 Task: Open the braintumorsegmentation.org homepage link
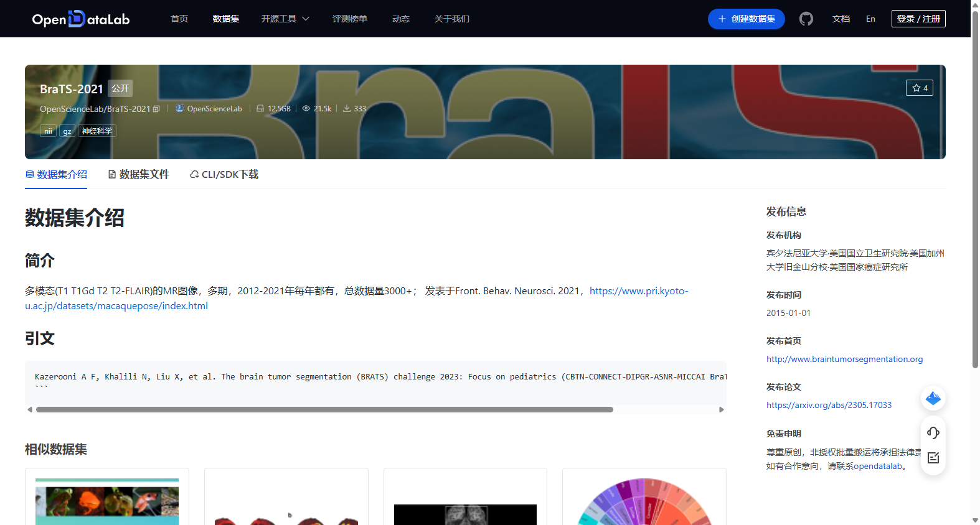(x=845, y=359)
